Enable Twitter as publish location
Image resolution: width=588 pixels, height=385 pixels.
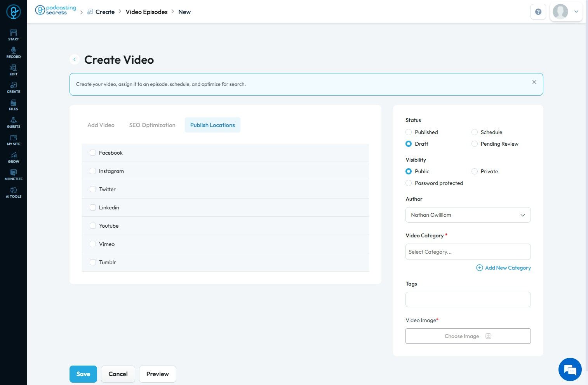point(93,189)
